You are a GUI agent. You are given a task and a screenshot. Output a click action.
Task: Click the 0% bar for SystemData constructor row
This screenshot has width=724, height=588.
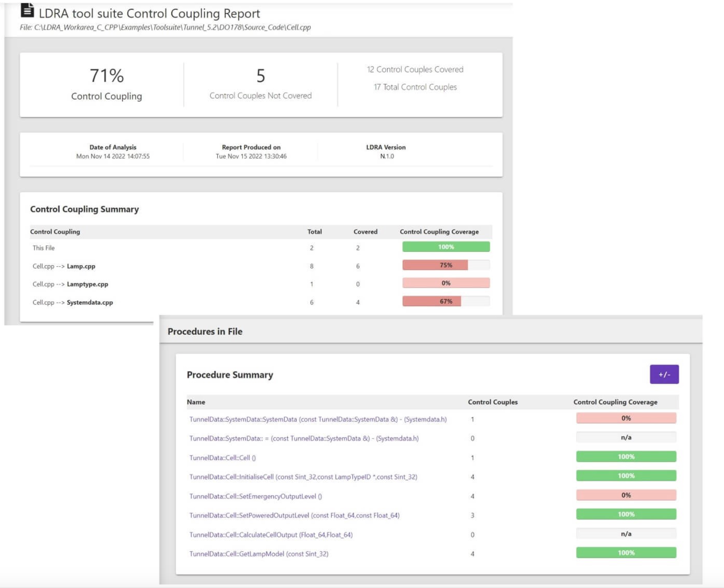(x=626, y=418)
